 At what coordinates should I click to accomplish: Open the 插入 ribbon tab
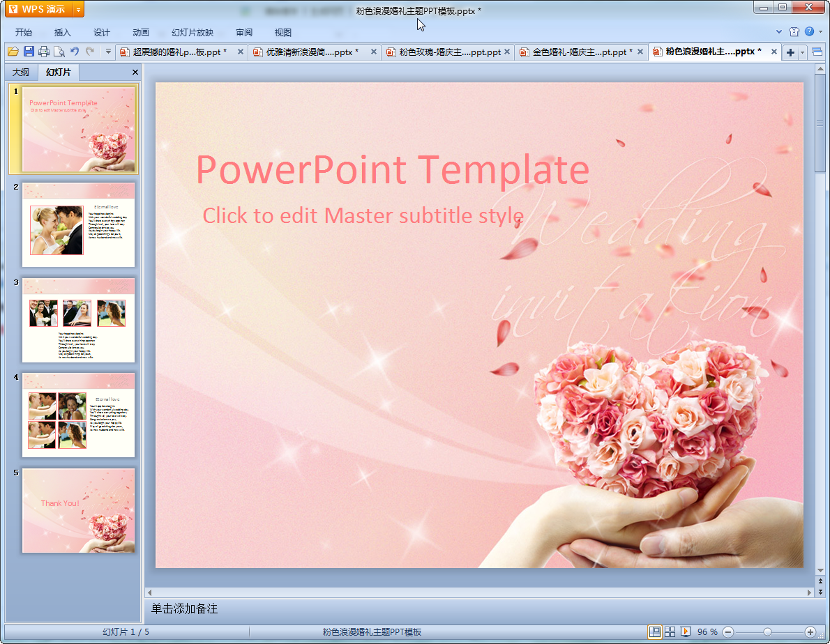tap(63, 32)
